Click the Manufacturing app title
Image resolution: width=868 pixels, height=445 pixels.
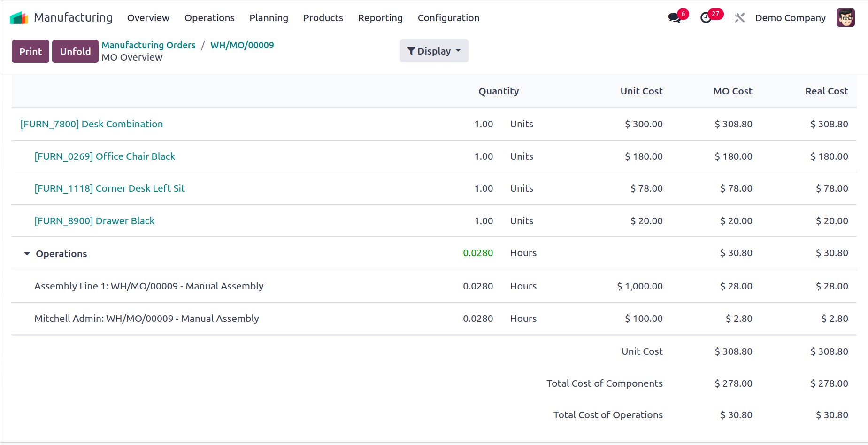coord(73,18)
